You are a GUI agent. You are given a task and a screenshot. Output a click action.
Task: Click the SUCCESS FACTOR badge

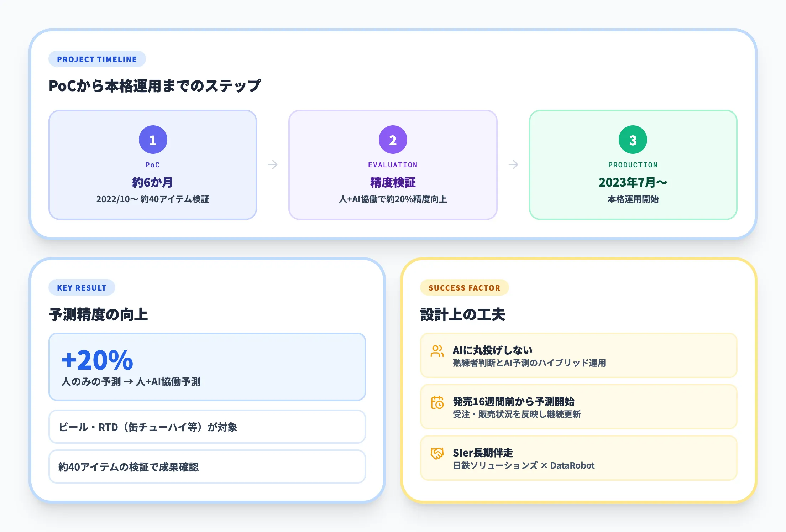464,288
